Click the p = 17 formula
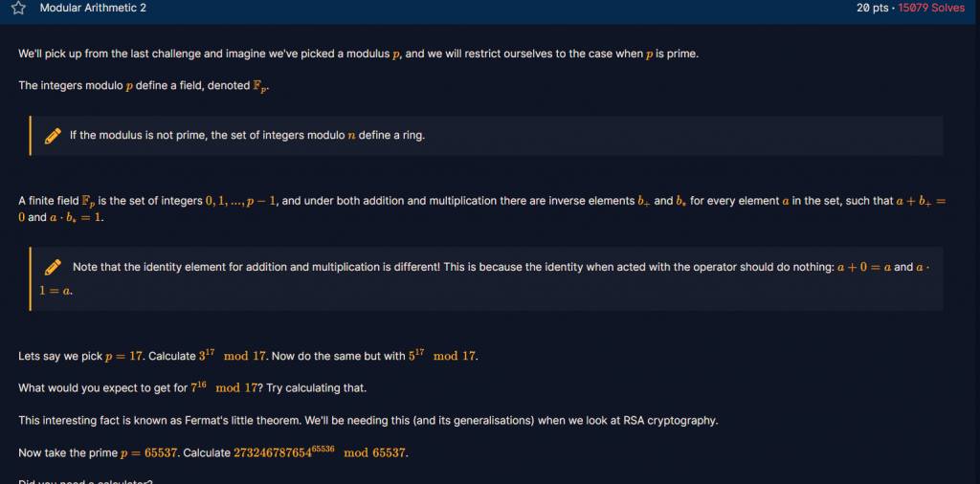The height and width of the screenshot is (484, 980). tap(122, 357)
